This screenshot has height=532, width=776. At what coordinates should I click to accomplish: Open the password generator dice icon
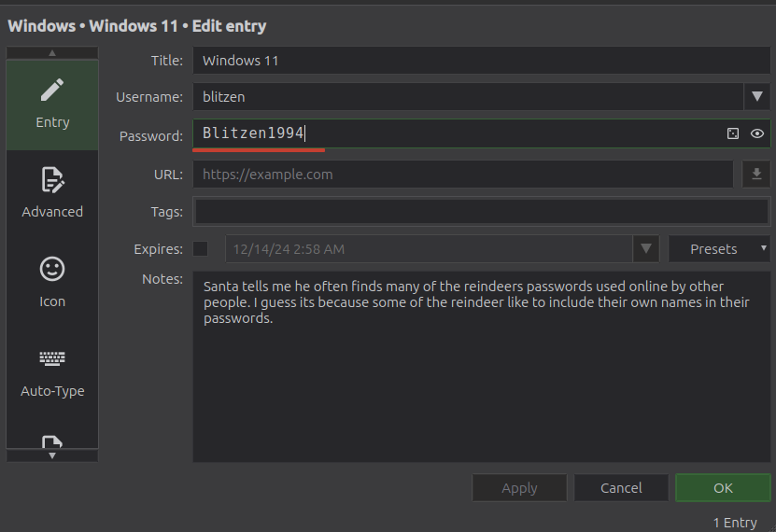point(733,134)
